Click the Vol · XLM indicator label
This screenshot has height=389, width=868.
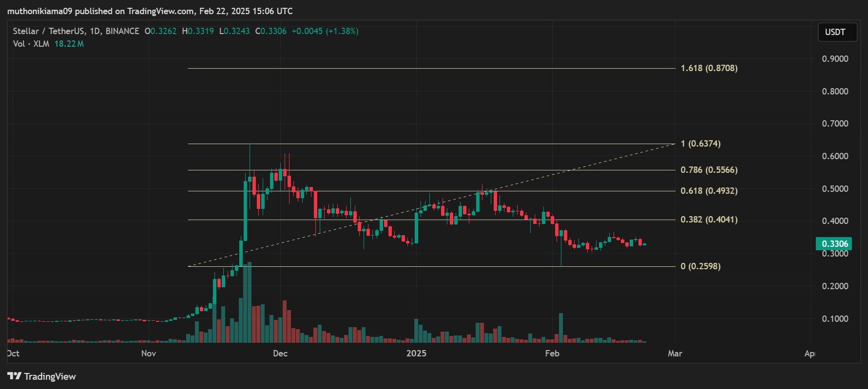click(31, 44)
